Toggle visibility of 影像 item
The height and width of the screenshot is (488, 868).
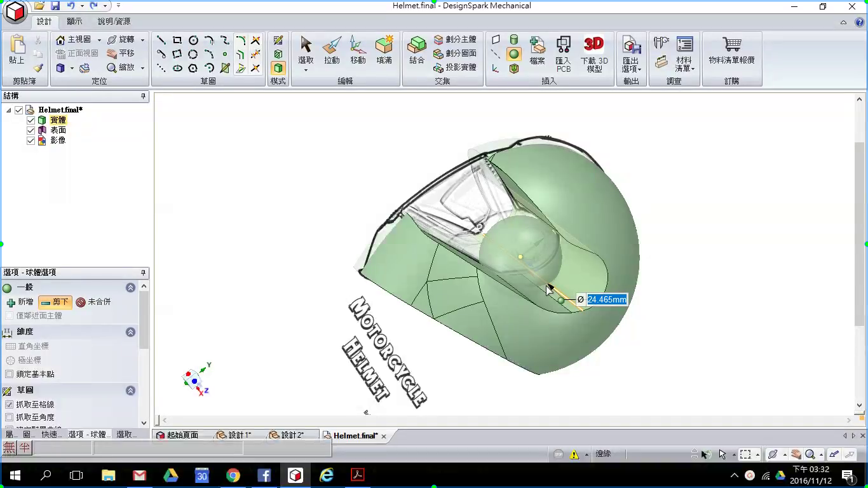(x=31, y=140)
